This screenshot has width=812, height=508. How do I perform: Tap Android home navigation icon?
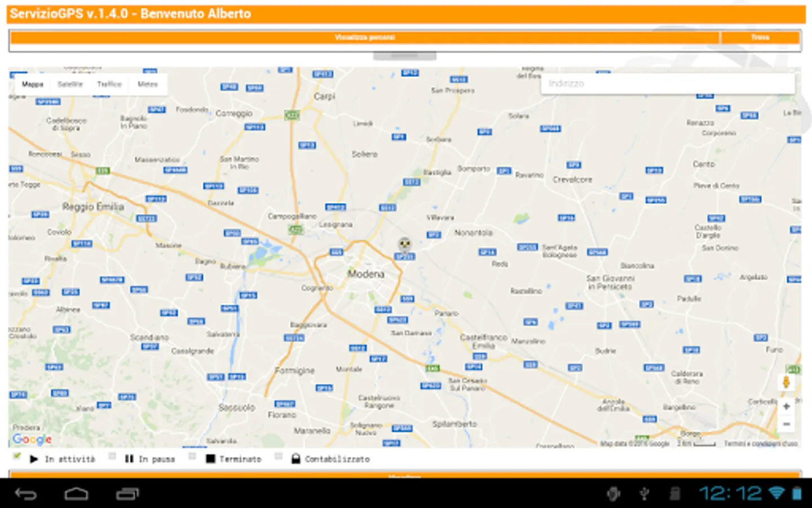click(x=76, y=494)
